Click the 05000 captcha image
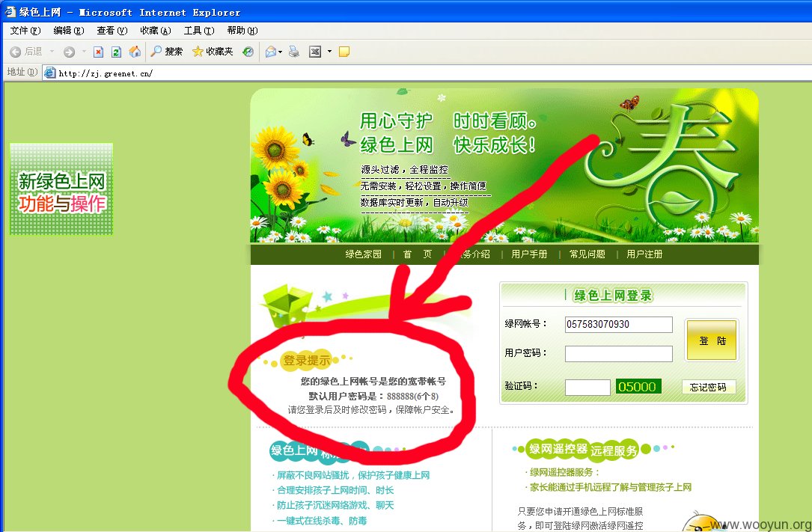 pos(638,387)
